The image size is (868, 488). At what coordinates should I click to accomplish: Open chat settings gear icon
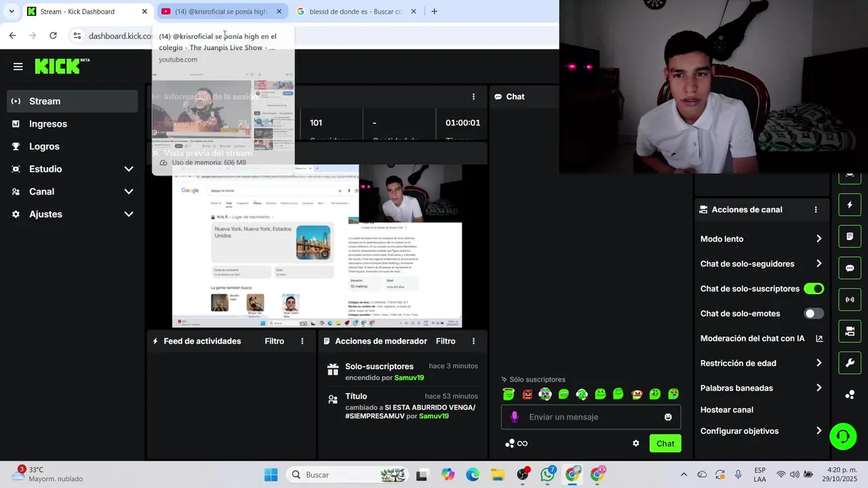click(x=635, y=443)
